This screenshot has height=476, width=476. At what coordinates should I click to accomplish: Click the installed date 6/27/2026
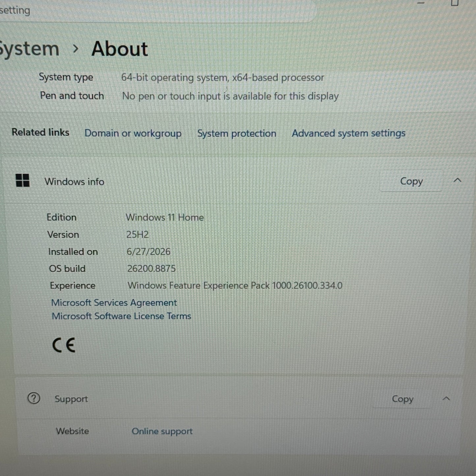tap(149, 252)
